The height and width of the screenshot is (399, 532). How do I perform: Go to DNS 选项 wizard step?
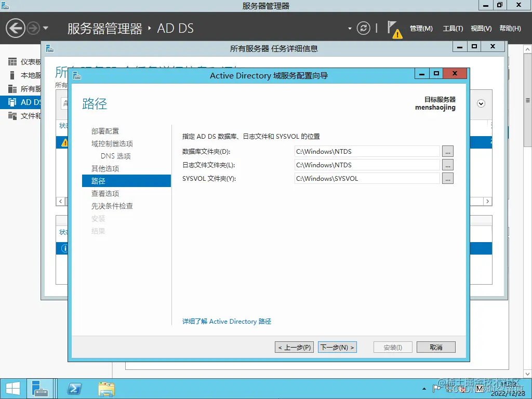[x=116, y=156]
